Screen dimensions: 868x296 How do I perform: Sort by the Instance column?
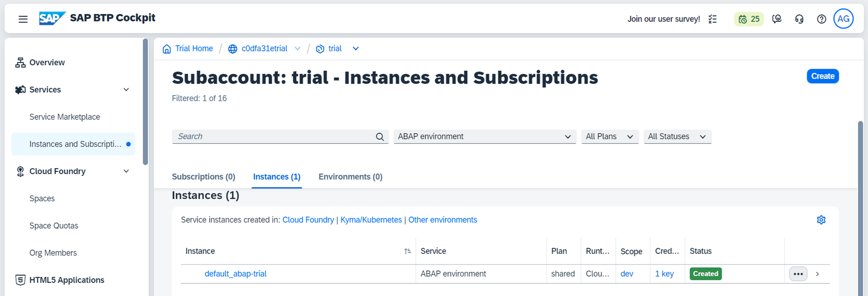[407, 251]
